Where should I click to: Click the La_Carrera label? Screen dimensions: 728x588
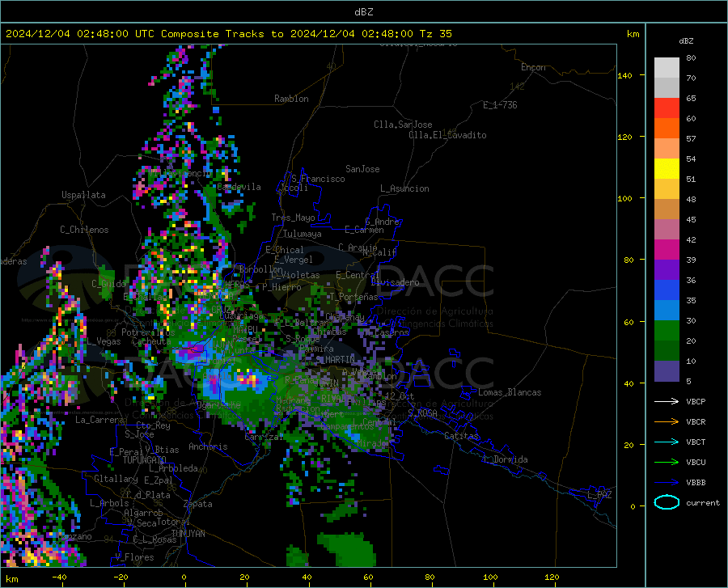pyautogui.click(x=99, y=420)
